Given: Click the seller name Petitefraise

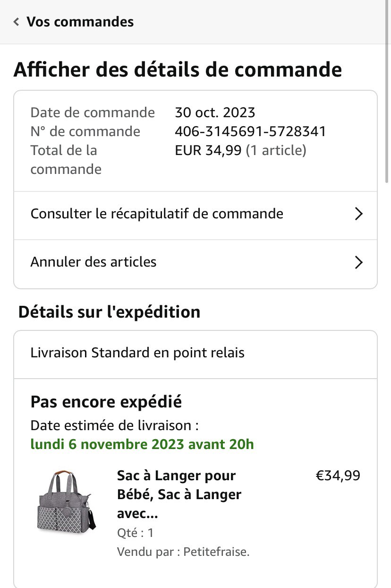Looking at the screenshot, I should (x=216, y=552).
